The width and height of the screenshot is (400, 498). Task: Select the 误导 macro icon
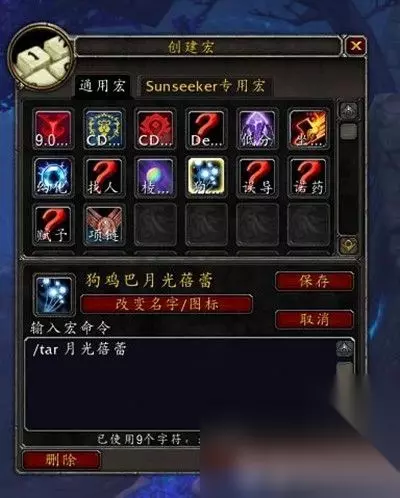point(257,177)
